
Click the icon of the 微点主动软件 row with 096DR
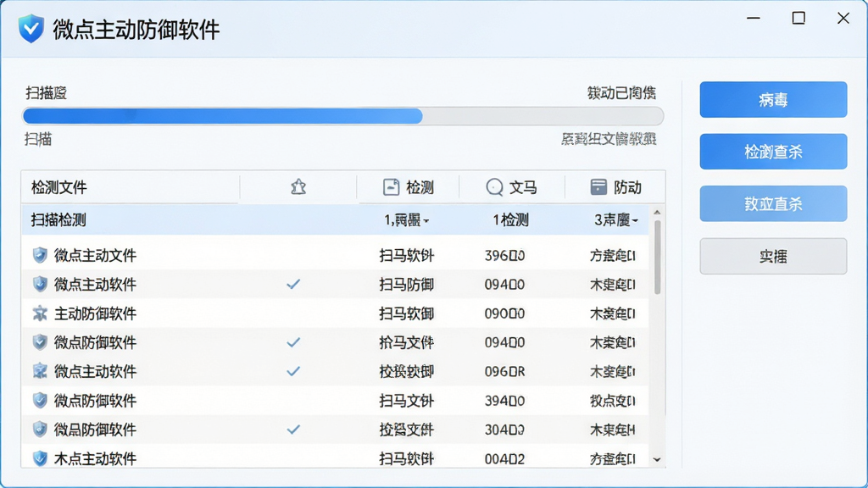(40, 371)
